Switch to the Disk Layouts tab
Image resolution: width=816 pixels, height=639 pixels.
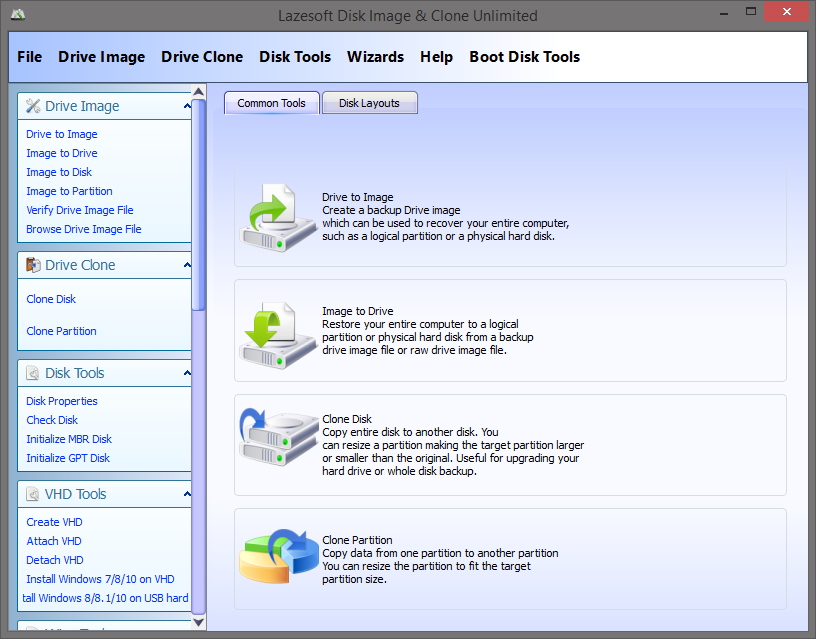[x=369, y=102]
